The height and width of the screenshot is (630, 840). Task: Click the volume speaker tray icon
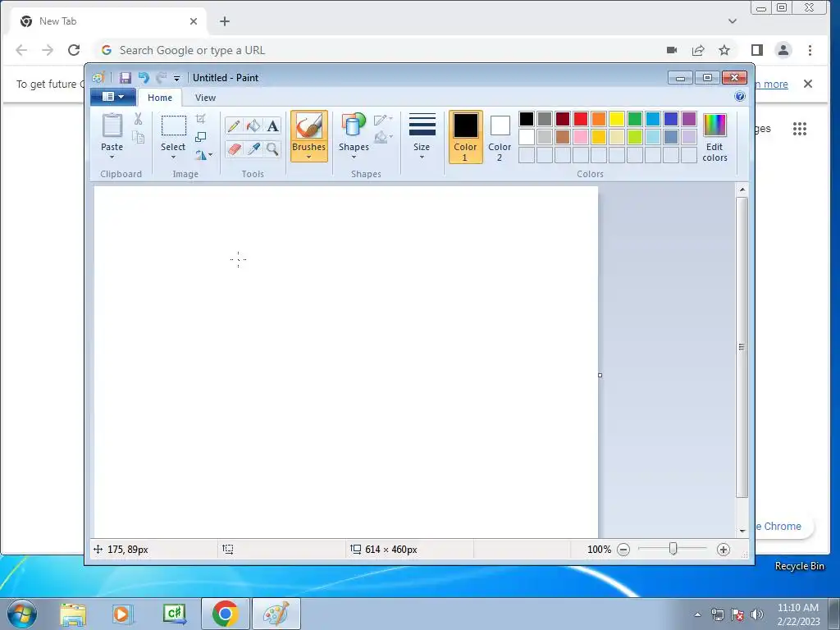(x=757, y=614)
